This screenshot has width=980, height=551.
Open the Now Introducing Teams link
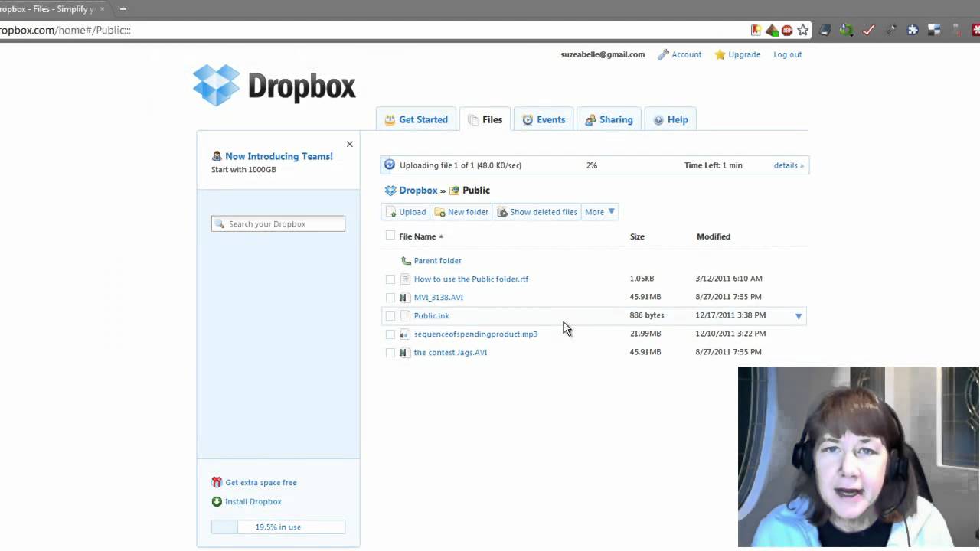pyautogui.click(x=279, y=156)
